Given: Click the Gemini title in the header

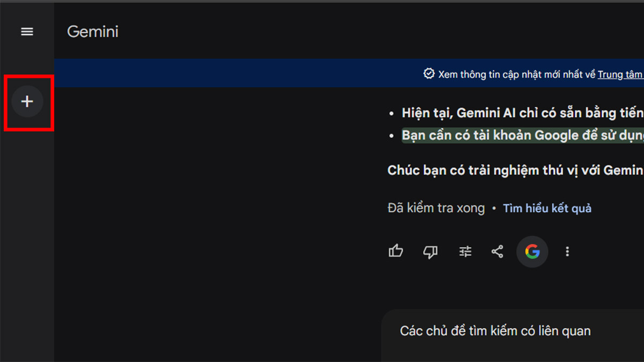Looking at the screenshot, I should coord(92,32).
